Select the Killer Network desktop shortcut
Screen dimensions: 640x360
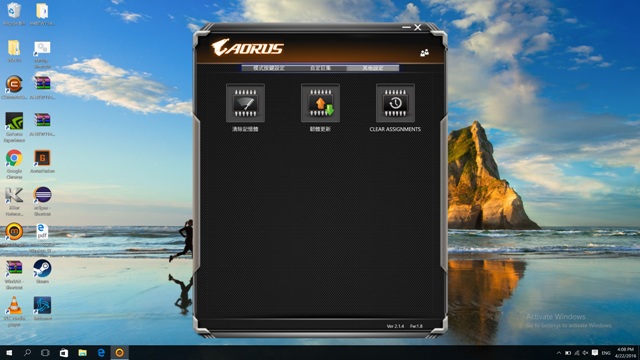tap(14, 201)
